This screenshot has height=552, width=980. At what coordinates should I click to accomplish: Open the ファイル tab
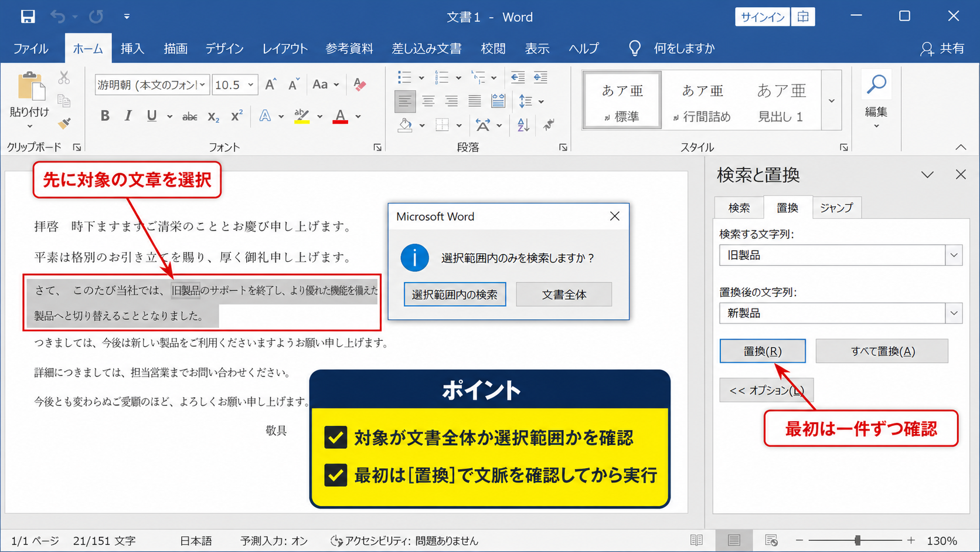point(30,48)
